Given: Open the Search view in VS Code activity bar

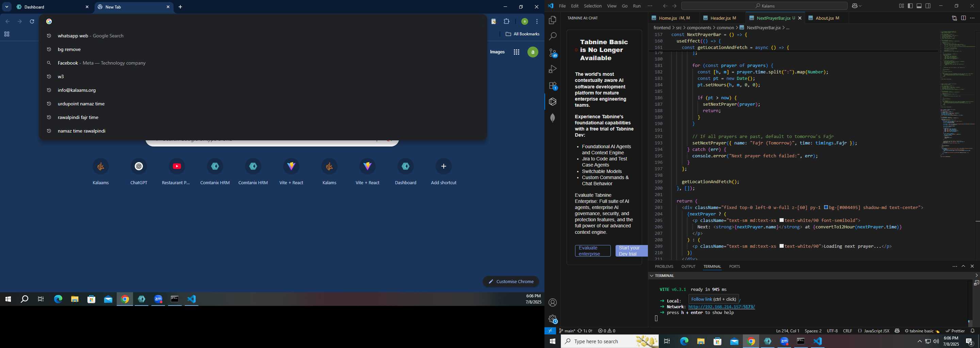Looking at the screenshot, I should [x=552, y=36].
